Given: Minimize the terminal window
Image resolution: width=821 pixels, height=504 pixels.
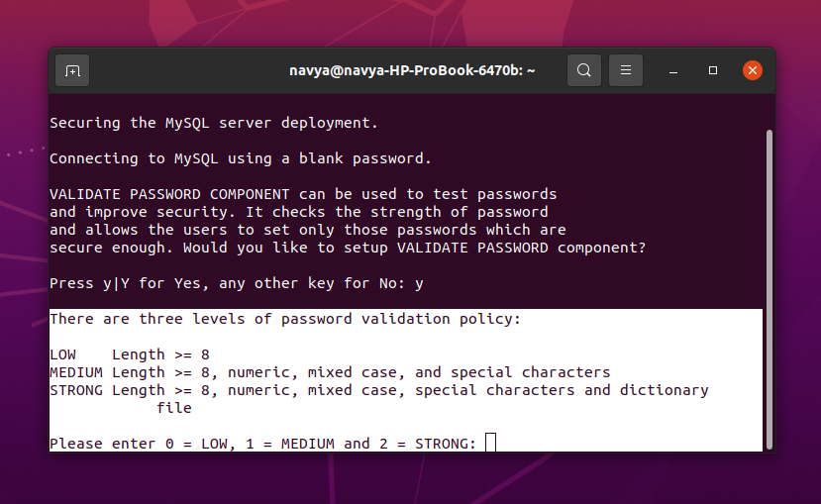Looking at the screenshot, I should click(x=673, y=70).
